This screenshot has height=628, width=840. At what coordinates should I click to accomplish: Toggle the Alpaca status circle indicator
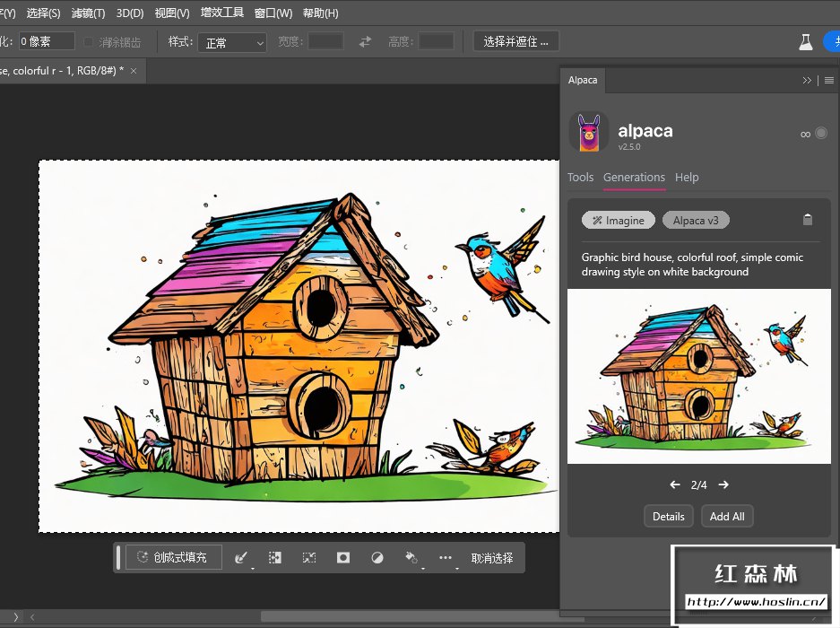click(821, 134)
